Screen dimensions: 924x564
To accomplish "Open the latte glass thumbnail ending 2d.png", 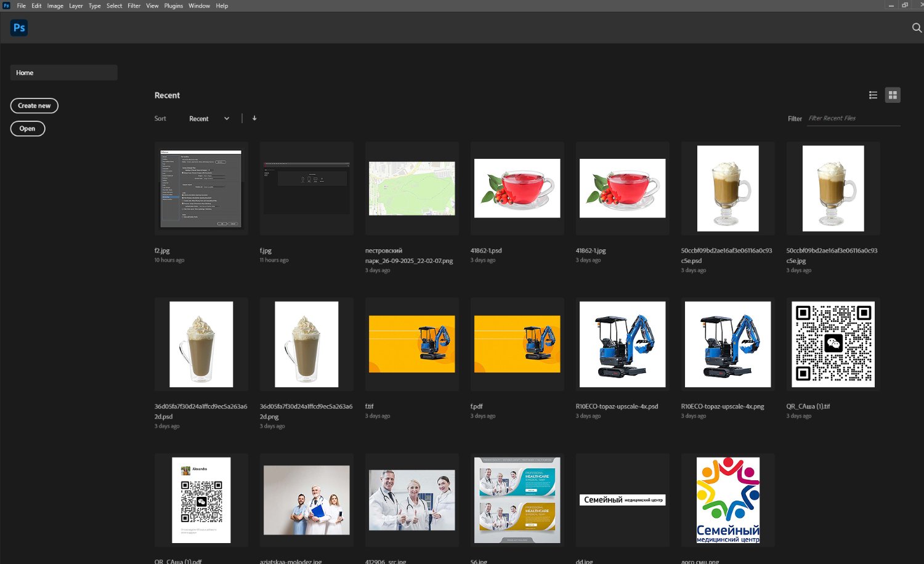I will (x=307, y=344).
